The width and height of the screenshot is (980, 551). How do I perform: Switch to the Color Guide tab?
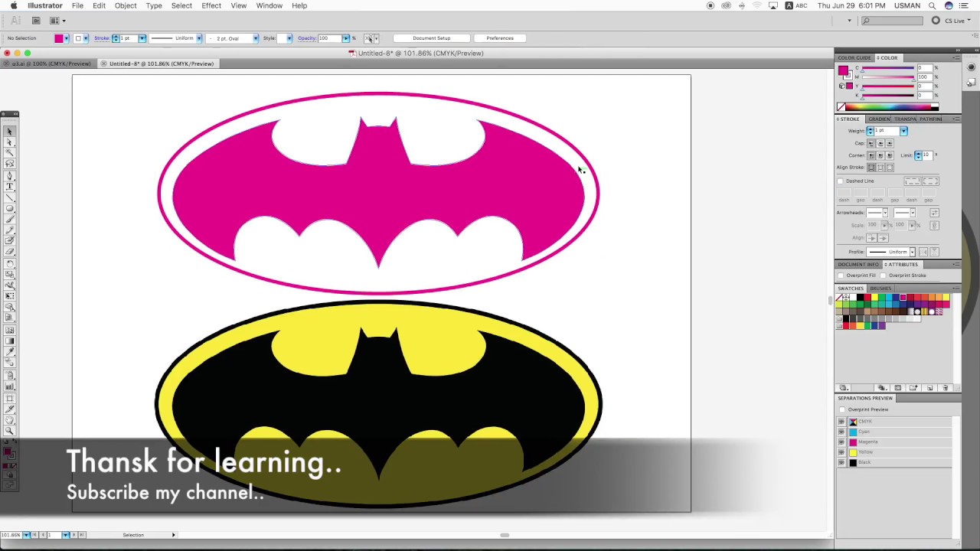click(854, 58)
